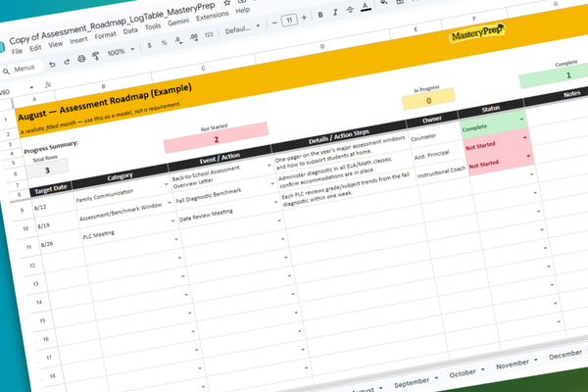Click the Undo arrow icon

pos(52,65)
